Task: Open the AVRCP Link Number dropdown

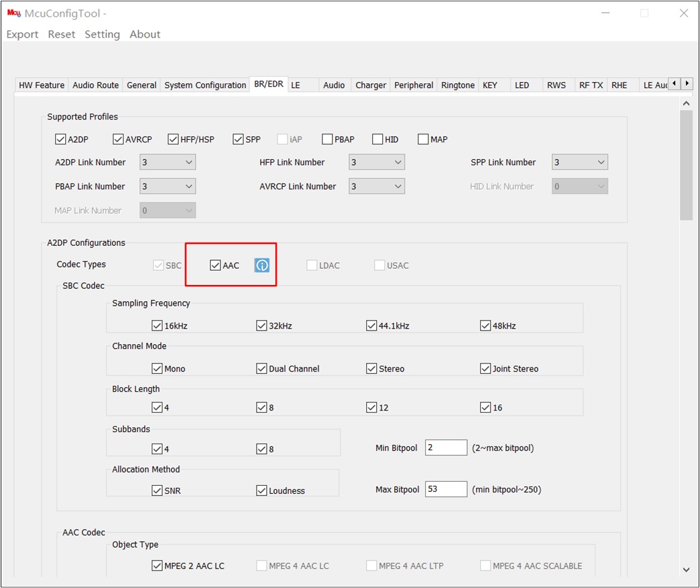Action: 377,186
